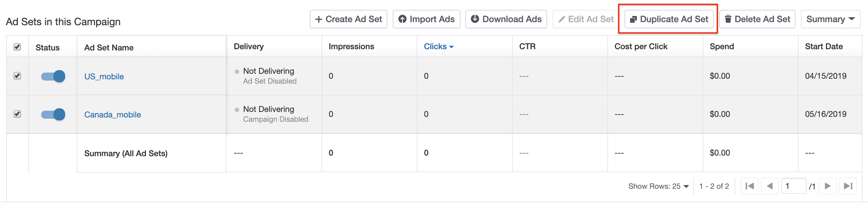The image size is (868, 206).
Task: Click the page number input field
Action: 794,186
